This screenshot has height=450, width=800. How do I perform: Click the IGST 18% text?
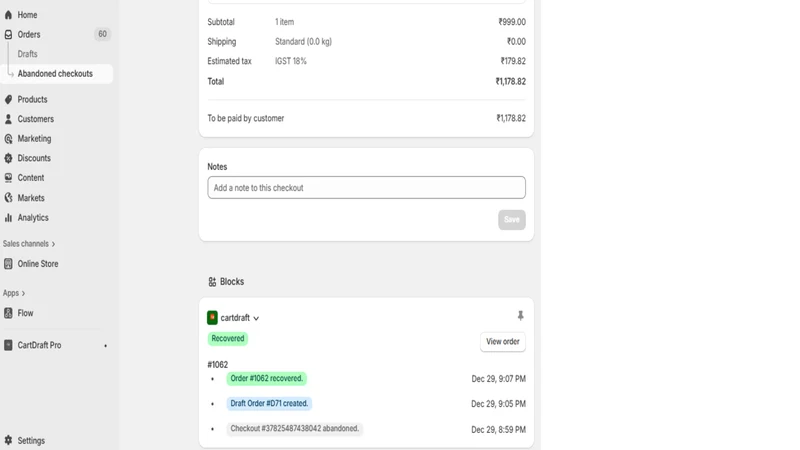pyautogui.click(x=291, y=61)
